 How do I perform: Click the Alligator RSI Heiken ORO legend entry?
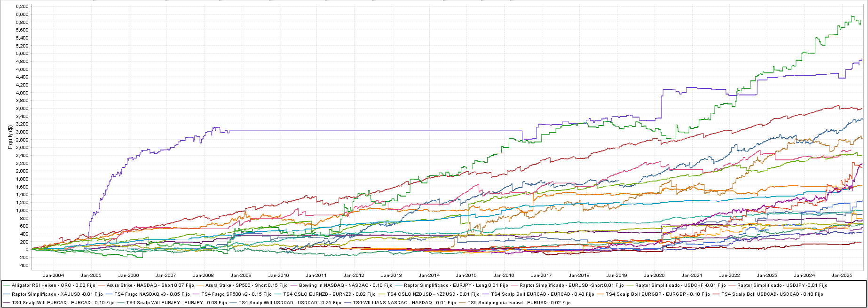point(53,285)
